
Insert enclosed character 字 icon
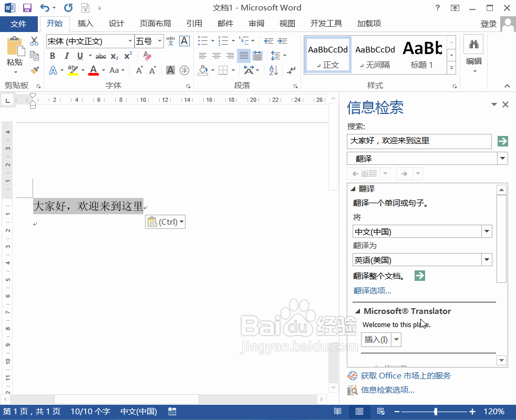tap(184, 70)
